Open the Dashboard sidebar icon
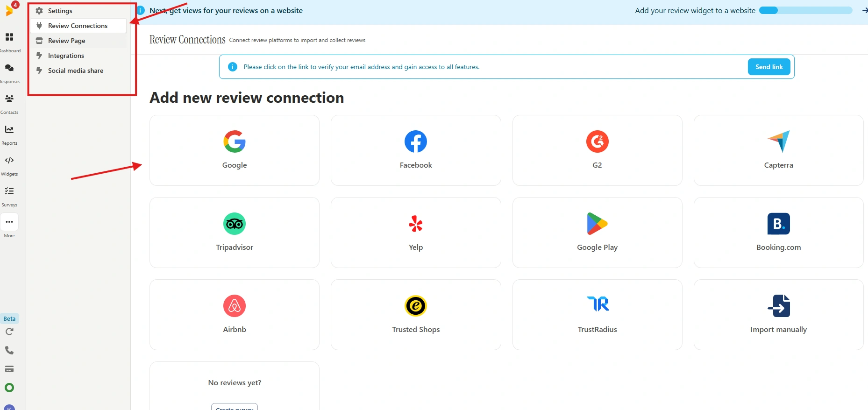This screenshot has width=868, height=410. pos(9,37)
